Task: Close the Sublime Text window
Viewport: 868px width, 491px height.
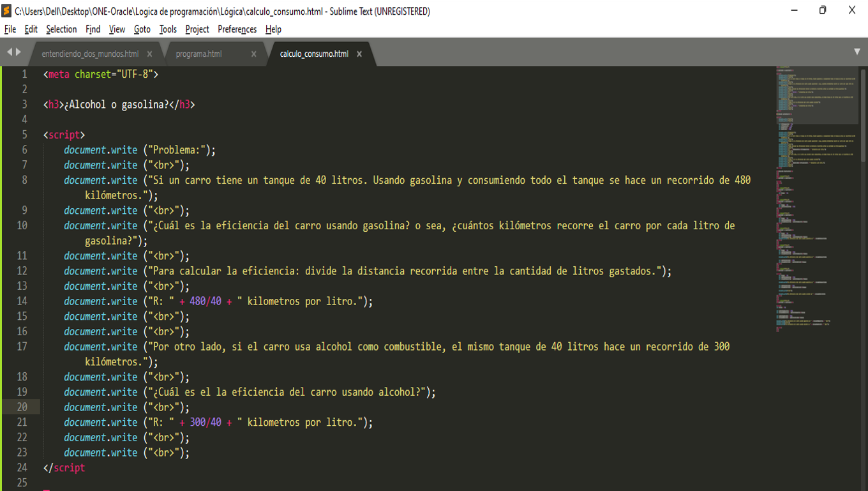Action: pos(852,10)
